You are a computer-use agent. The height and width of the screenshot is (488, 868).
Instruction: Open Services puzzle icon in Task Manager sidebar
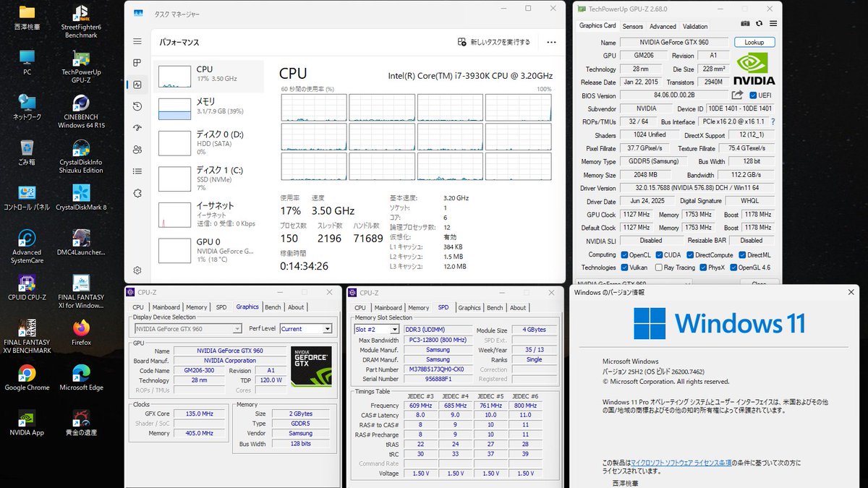pos(137,193)
